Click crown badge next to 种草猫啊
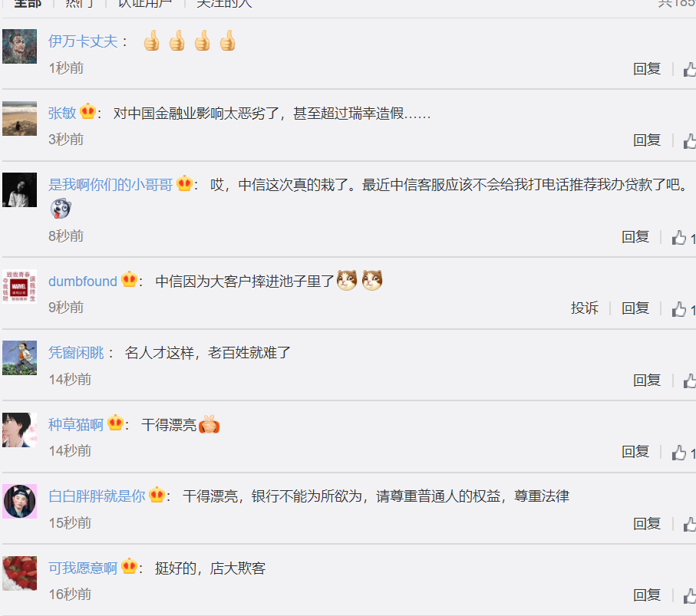The height and width of the screenshot is (616, 696). click(115, 423)
